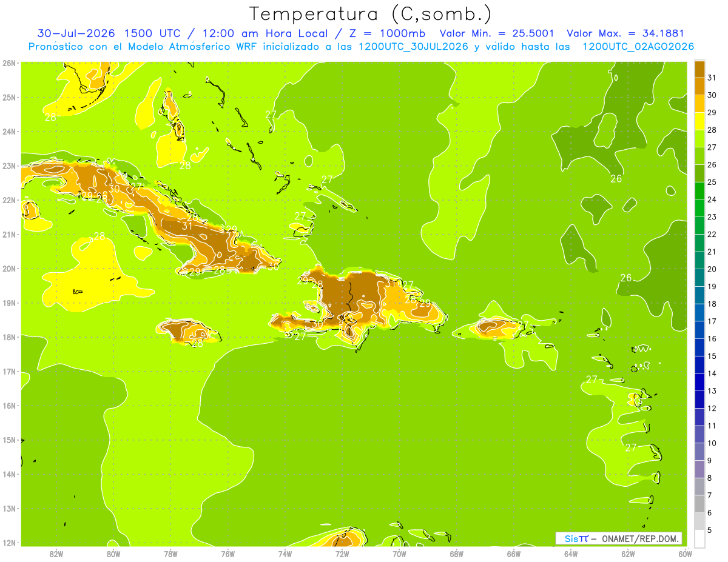
Task: Click the green swatch between legend values 26 and 27
Action: 699,156
